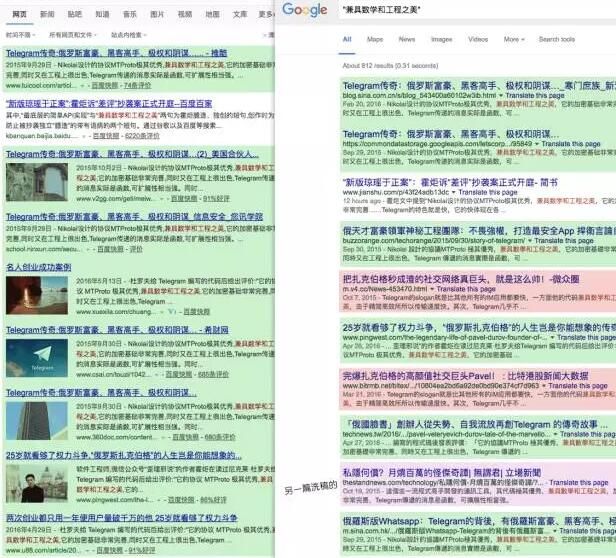Expand Google's More menu
Screen dimensions: 616x558
pyautogui.click(x=514, y=39)
